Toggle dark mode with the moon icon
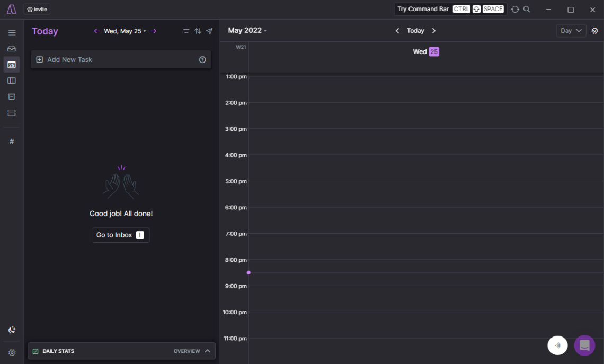Image resolution: width=604 pixels, height=364 pixels. (x=12, y=330)
